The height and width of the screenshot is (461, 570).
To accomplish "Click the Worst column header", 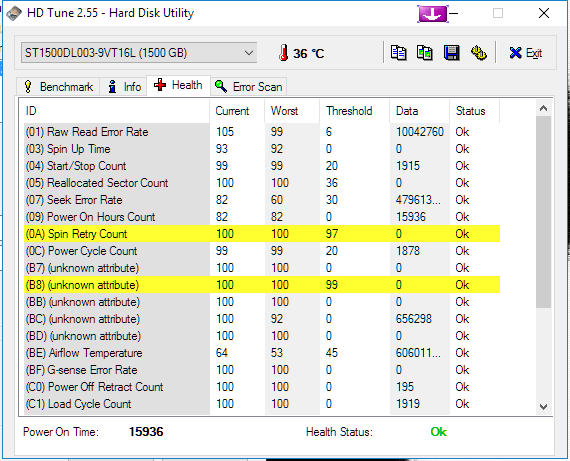I will [x=292, y=111].
